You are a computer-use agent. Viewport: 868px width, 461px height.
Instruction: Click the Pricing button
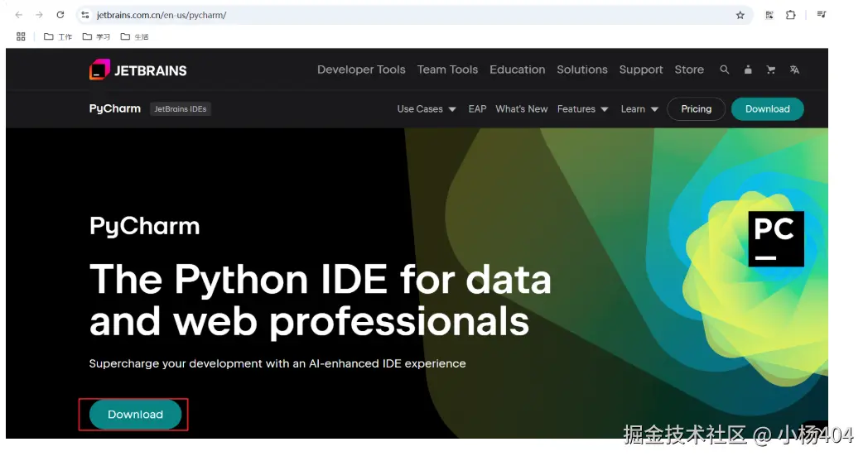pyautogui.click(x=697, y=109)
